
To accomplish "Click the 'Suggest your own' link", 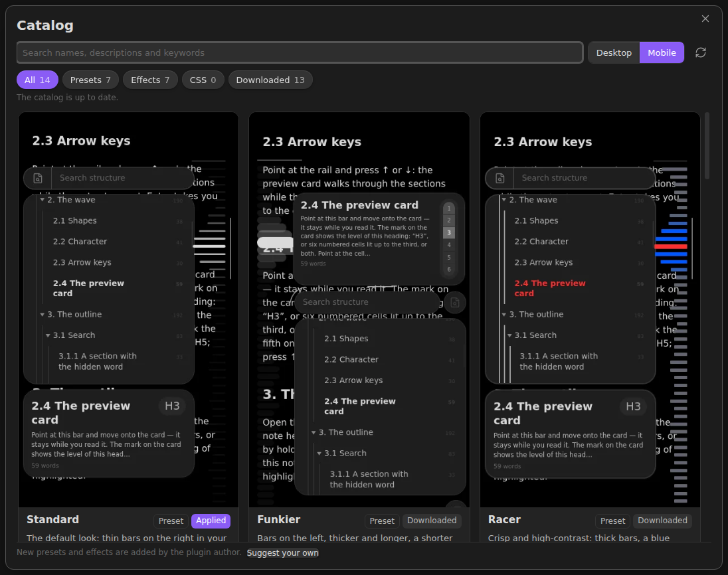I will [282, 552].
